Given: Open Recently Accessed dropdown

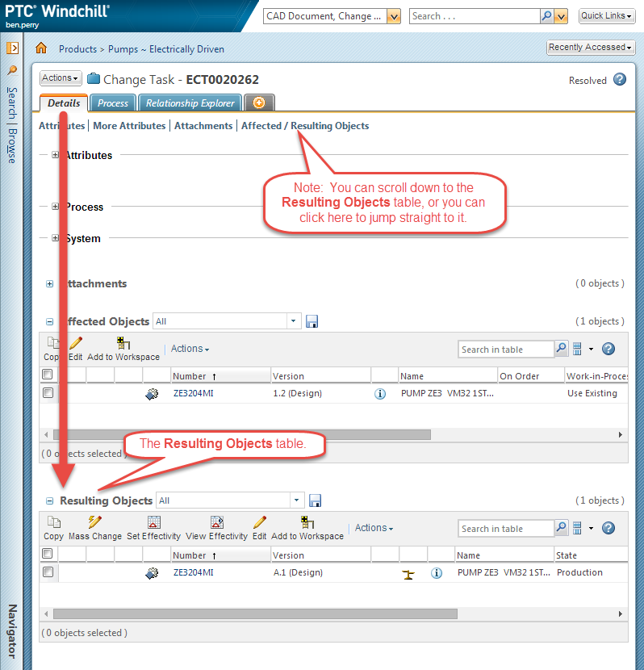Looking at the screenshot, I should click(x=591, y=47).
